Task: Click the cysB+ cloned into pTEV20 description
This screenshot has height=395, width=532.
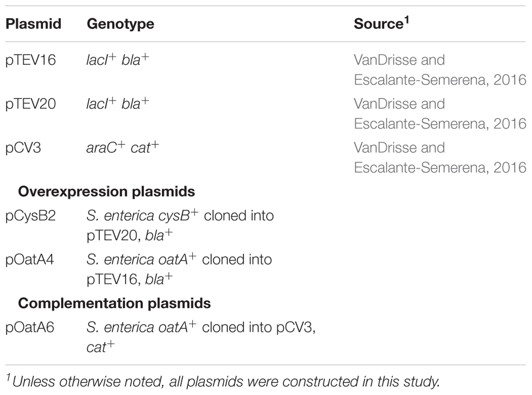Action: click(x=180, y=225)
